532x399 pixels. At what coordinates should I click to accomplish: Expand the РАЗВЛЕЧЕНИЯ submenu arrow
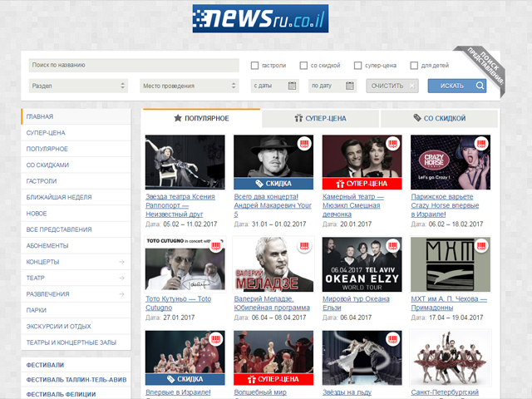point(121,294)
